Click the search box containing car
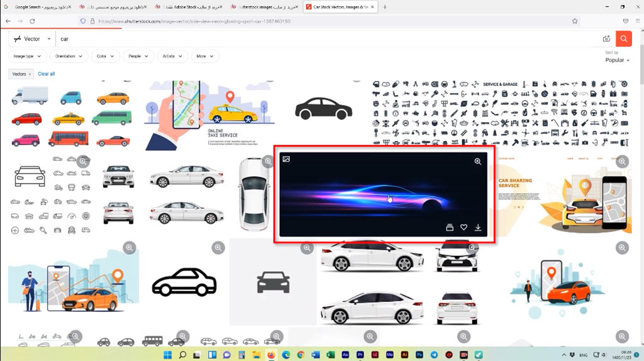 (x=328, y=38)
